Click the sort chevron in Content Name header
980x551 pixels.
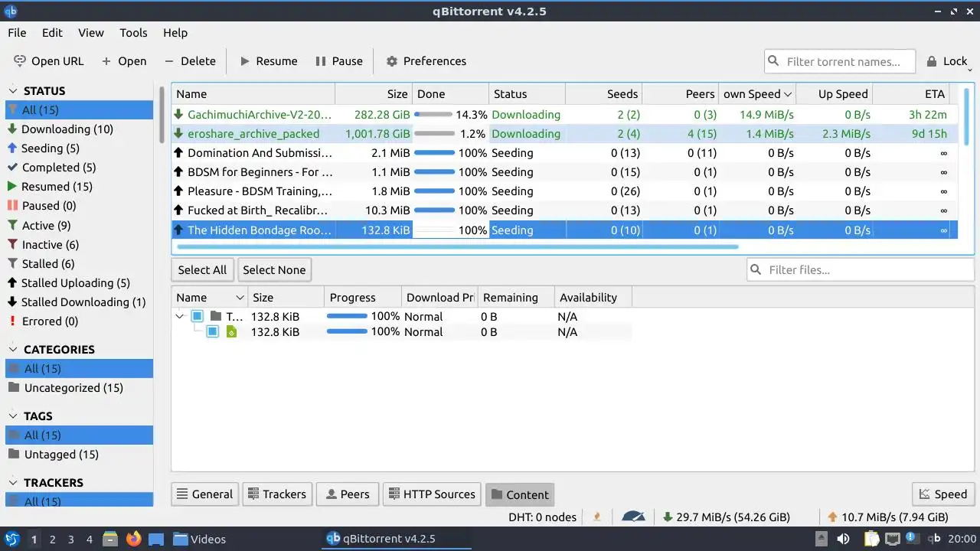[240, 298]
